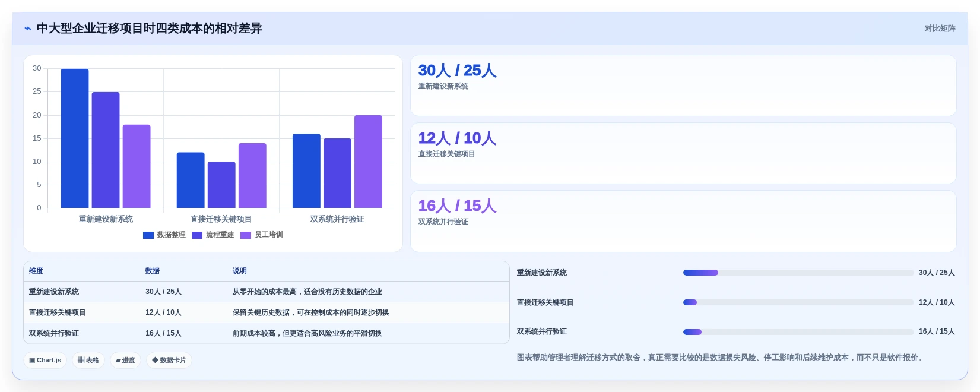
Task: Select the 表格 chip
Action: pyautogui.click(x=88, y=361)
